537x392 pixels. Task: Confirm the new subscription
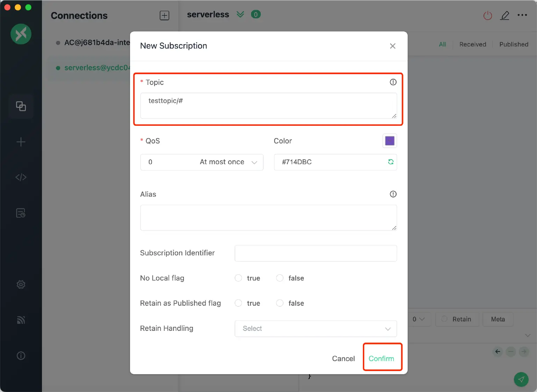(382, 358)
